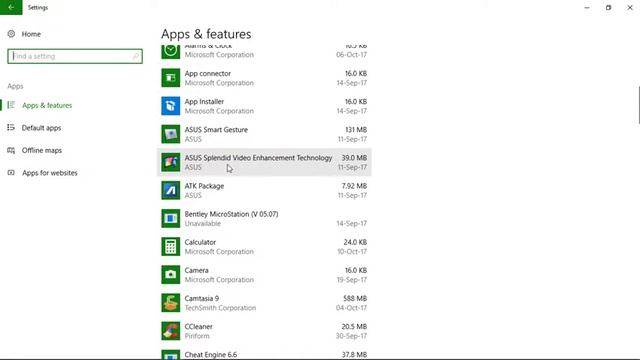Select the Camtasia 9 entry name

tap(202, 298)
